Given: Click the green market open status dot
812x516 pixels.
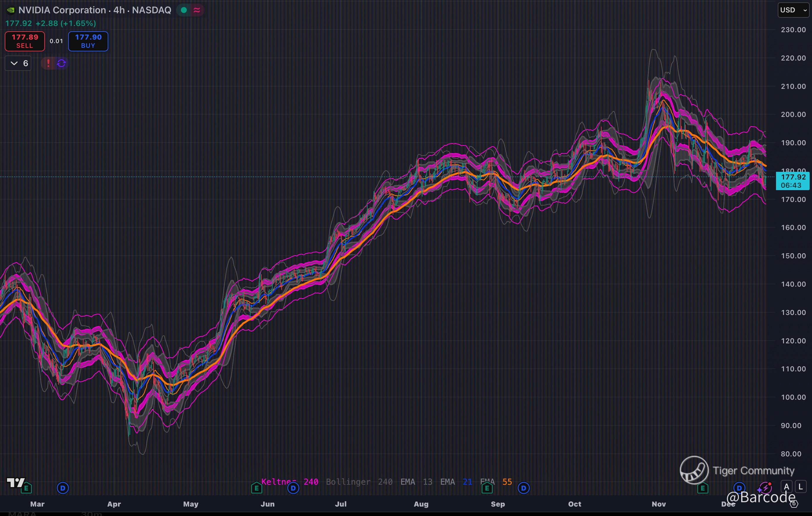Looking at the screenshot, I should tap(184, 10).
